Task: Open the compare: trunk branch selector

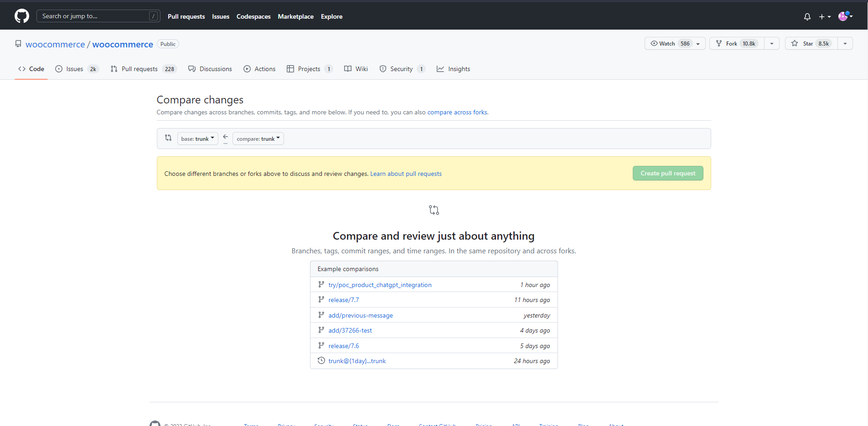Action: click(258, 138)
